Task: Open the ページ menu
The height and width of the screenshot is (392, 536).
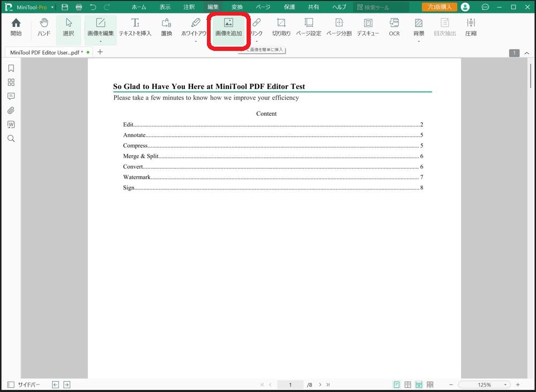Action: [263, 7]
